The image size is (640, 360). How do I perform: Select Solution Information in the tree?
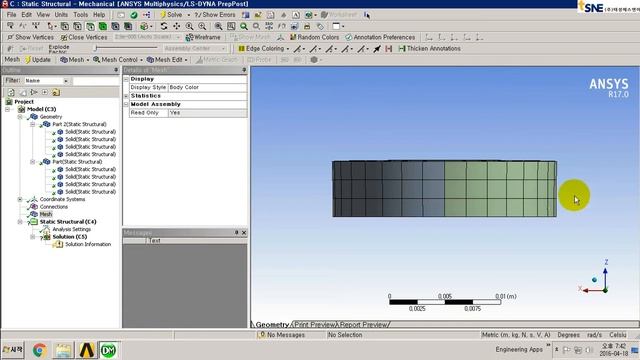[x=88, y=244]
